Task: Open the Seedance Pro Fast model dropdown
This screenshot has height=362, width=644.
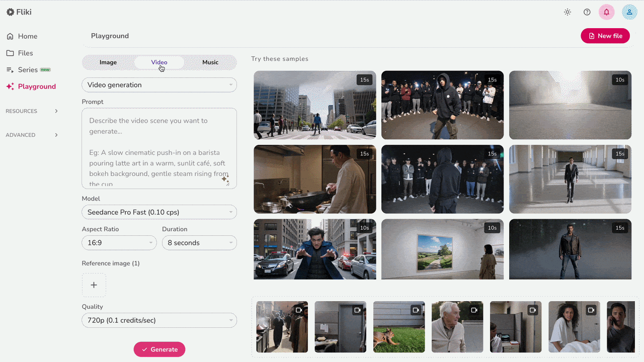Action: coord(159,212)
